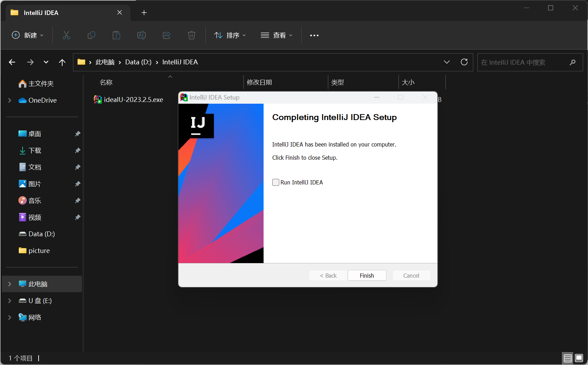Viewport: 588px width, 365px height.
Task: Click the Rename icon in toolbar
Action: click(142, 35)
